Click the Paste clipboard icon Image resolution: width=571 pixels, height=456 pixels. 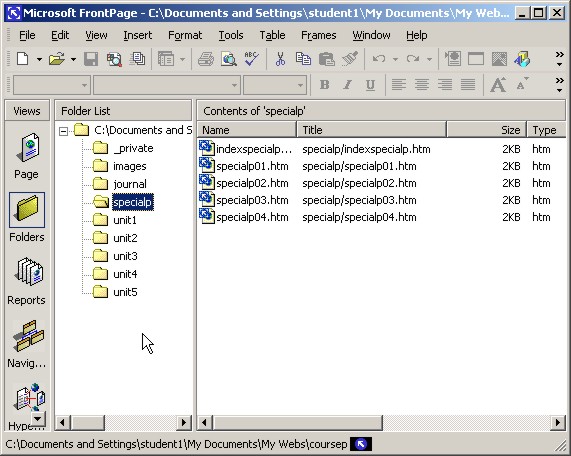[327, 59]
